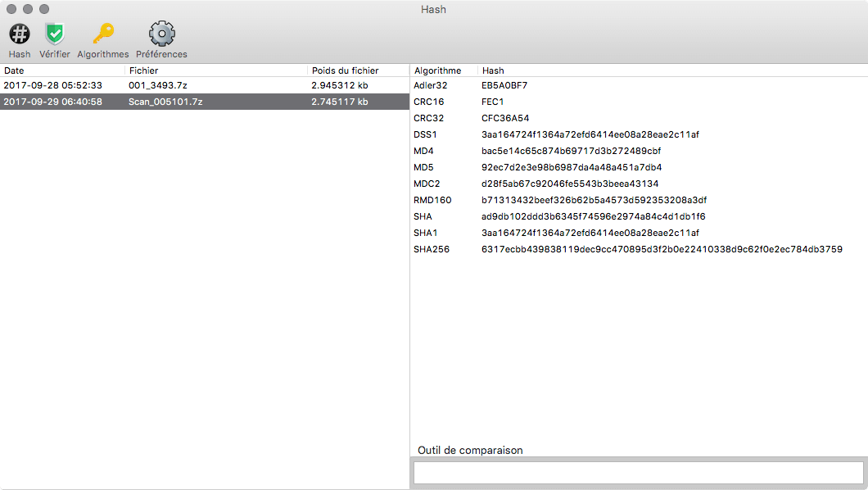
Task: Sort by Poids du fichier column
Action: (x=359, y=70)
